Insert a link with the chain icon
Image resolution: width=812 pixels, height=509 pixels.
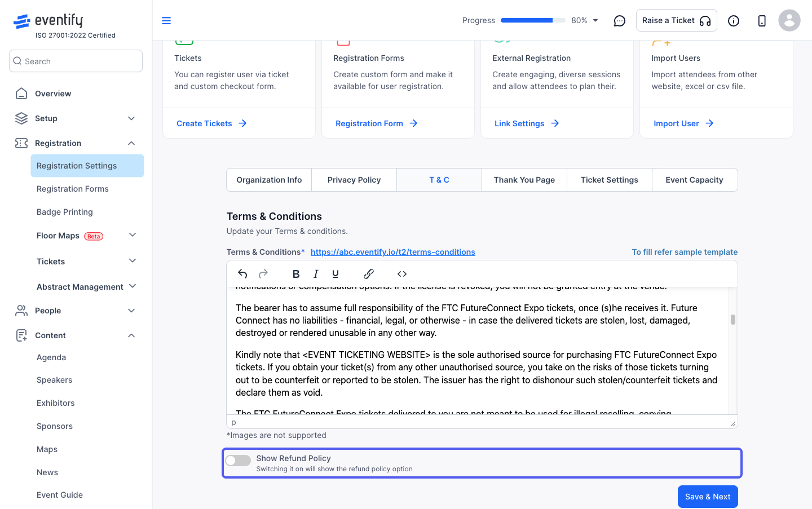[369, 274]
